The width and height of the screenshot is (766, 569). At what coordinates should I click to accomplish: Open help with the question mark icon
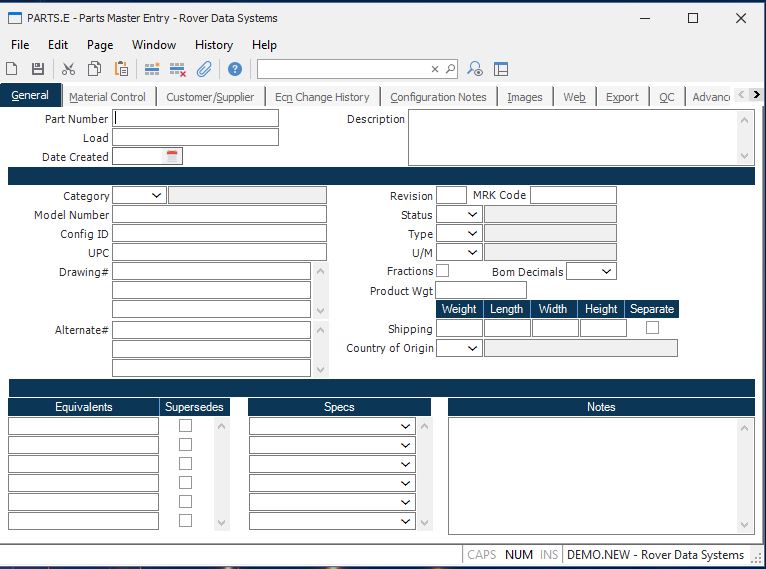[234, 69]
